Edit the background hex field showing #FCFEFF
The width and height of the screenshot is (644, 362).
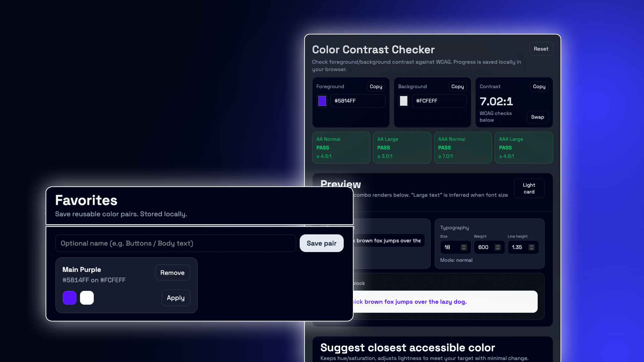click(439, 101)
